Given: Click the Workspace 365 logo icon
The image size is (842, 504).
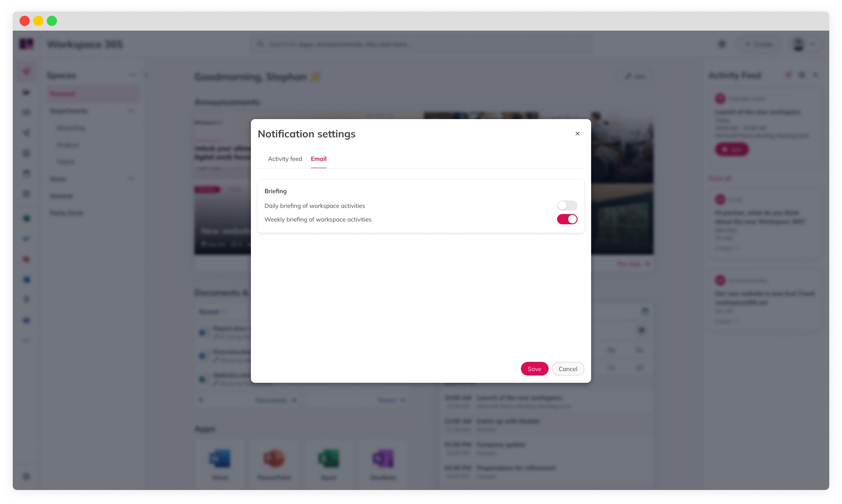Looking at the screenshot, I should click(x=26, y=44).
